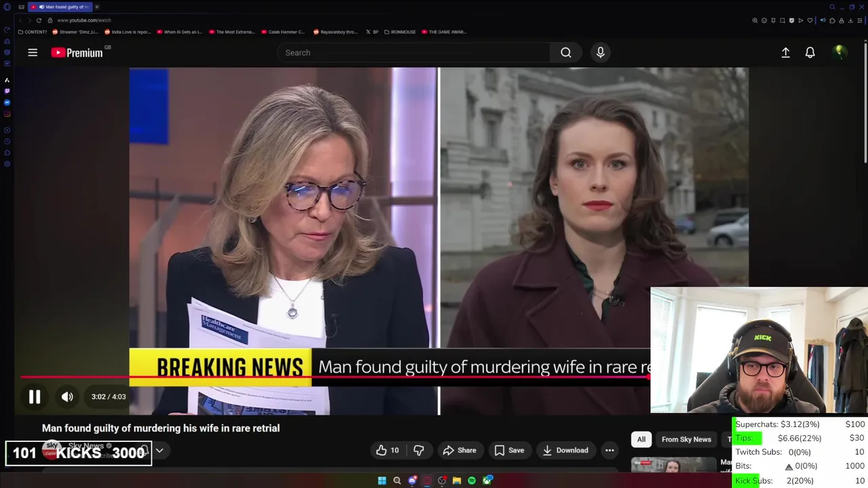Open more actions three-dot menu
The height and width of the screenshot is (488, 868).
[x=610, y=450]
